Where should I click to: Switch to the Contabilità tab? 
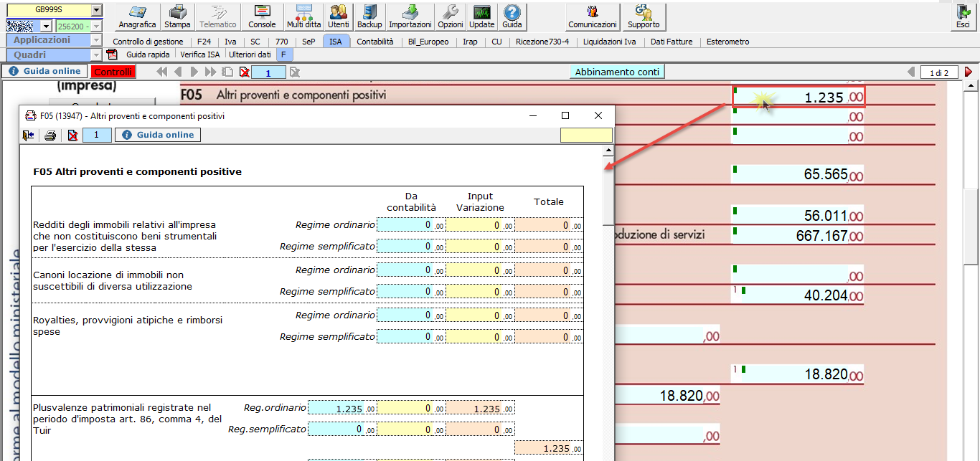(375, 42)
